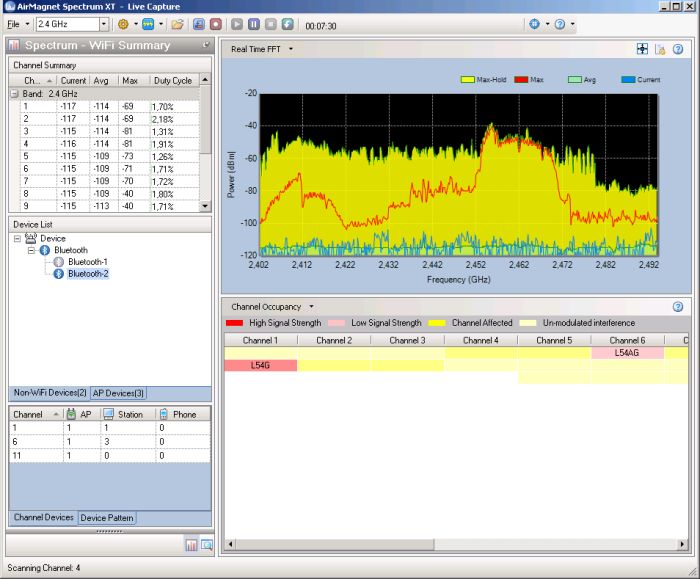This screenshot has height=579, width=700.
Task: Open the 2.4 GHz band dropdown
Action: pos(103,23)
